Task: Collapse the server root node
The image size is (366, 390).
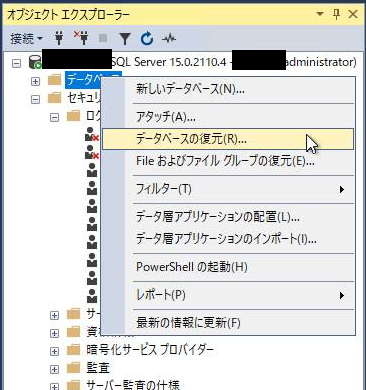Action: (x=16, y=63)
